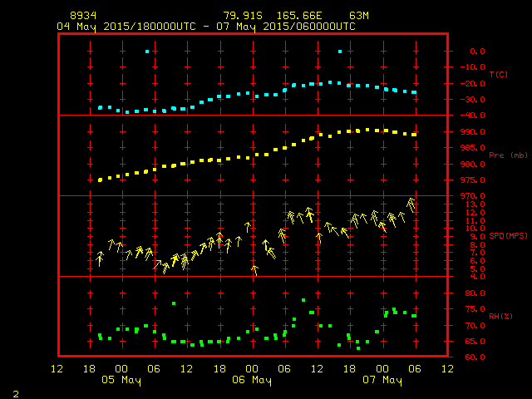Click the "6.0" wind speed tick value
The height and width of the screenshot is (399, 532).
[477, 260]
